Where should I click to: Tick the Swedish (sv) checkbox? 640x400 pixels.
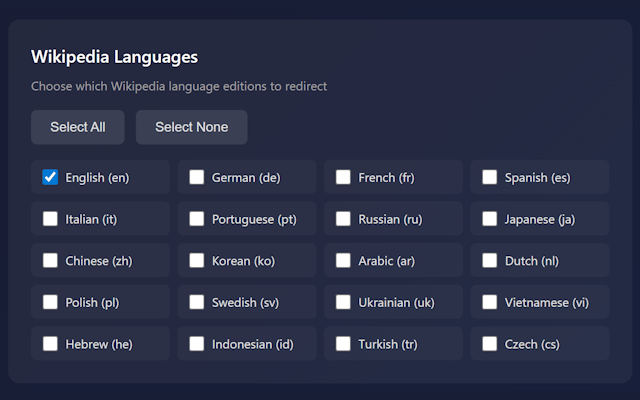point(197,302)
